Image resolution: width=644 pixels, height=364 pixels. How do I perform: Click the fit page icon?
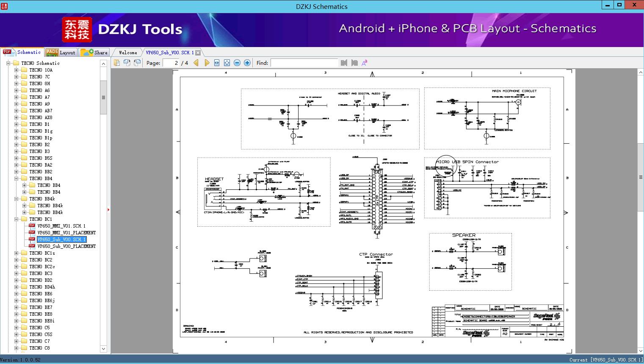click(x=227, y=63)
